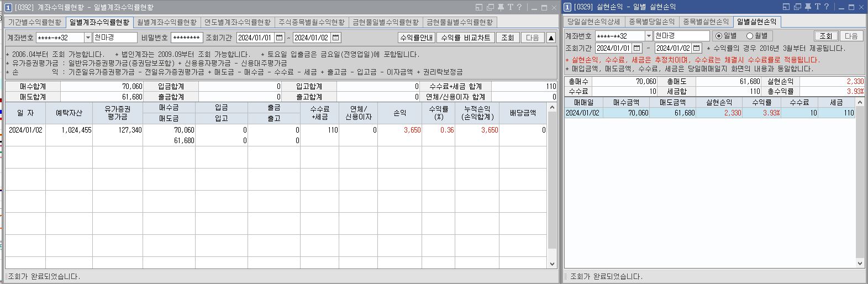Expand account number dropdown in 0392 window

[87, 38]
